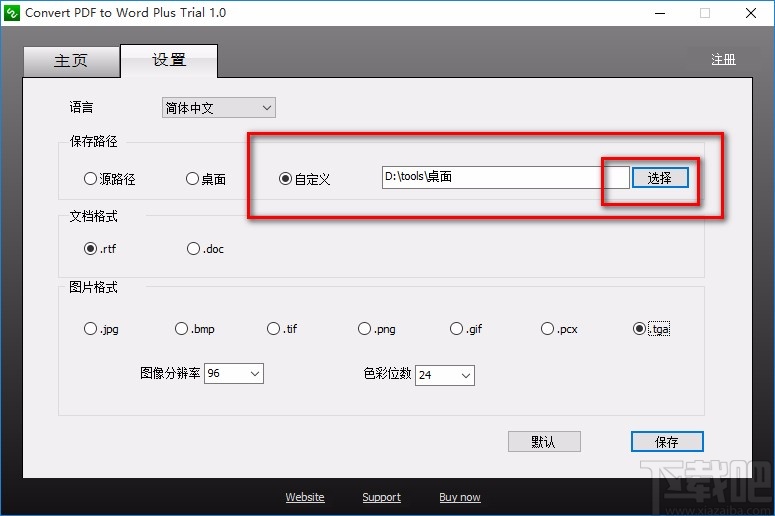Click the app icon in title bar
Viewport: 775px width, 516px height.
point(11,12)
